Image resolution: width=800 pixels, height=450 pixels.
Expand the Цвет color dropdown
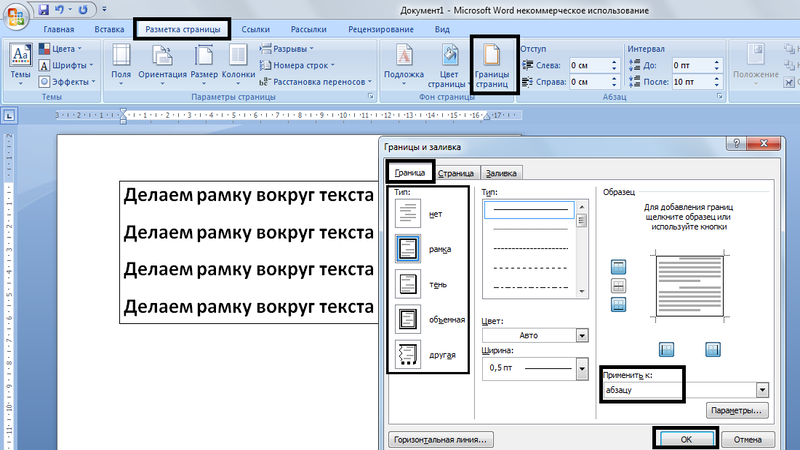pyautogui.click(x=582, y=335)
